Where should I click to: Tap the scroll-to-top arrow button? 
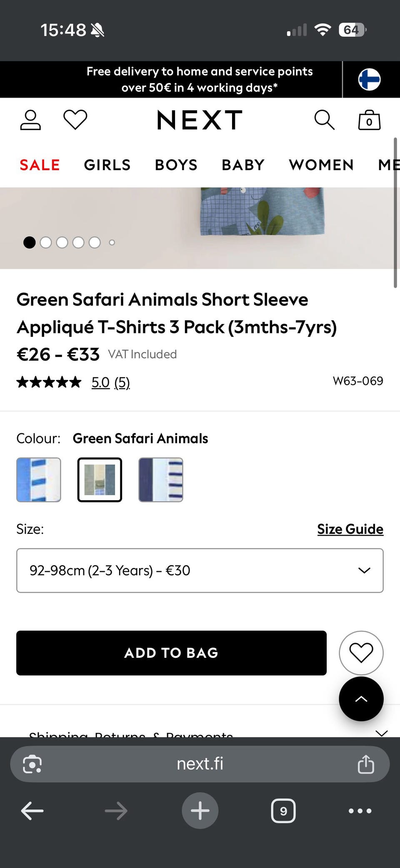point(361,699)
